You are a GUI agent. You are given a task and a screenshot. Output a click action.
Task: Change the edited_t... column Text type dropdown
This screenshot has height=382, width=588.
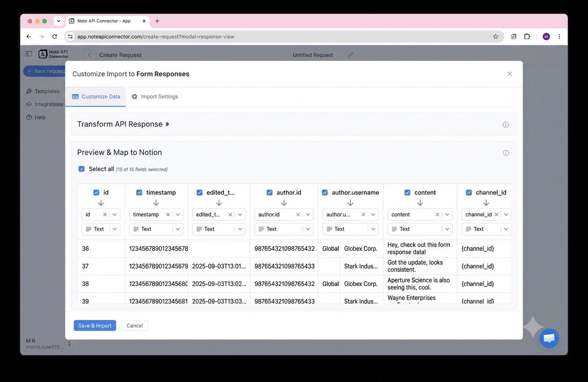(x=219, y=229)
